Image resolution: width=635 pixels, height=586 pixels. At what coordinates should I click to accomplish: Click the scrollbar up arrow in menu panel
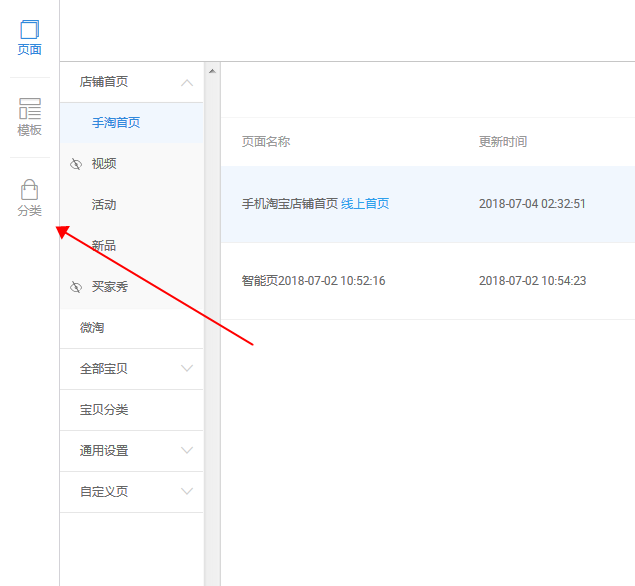click(211, 70)
